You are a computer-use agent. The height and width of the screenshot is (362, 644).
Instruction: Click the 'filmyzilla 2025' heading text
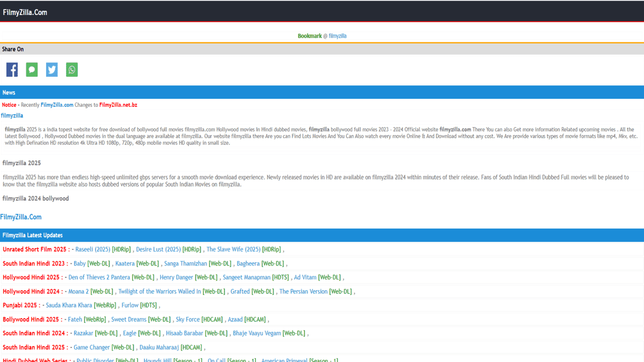point(21,163)
